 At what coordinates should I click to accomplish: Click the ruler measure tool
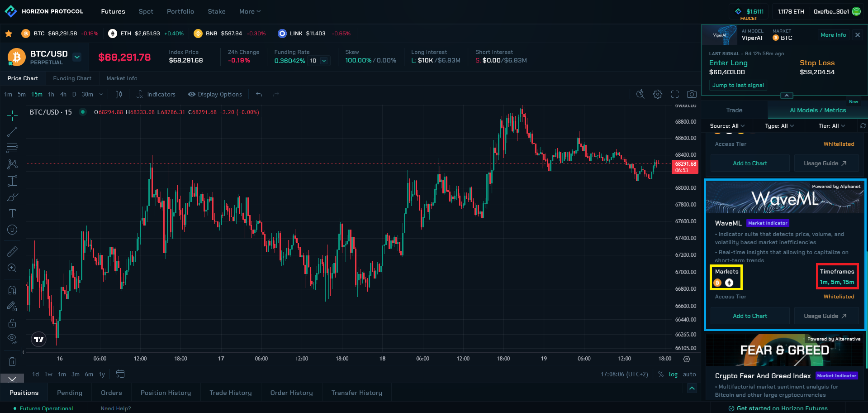(x=12, y=251)
